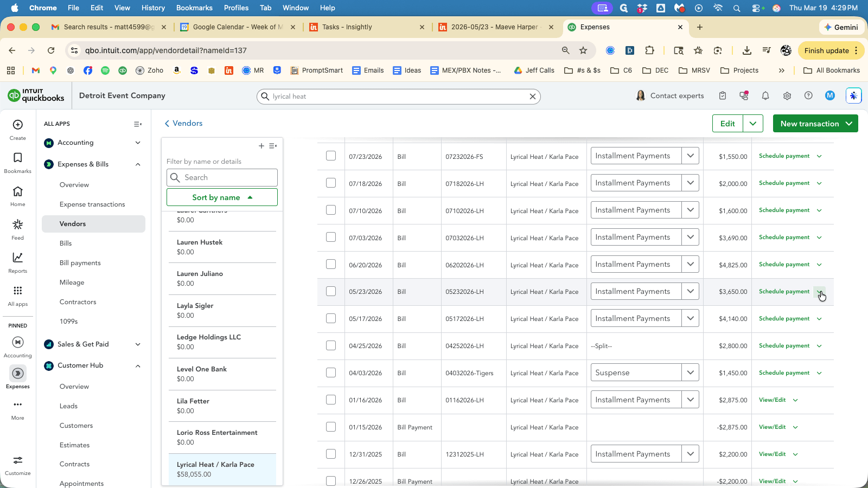Open the Reports sidebar icon
Screen dimensions: 868x488
coord(18,258)
